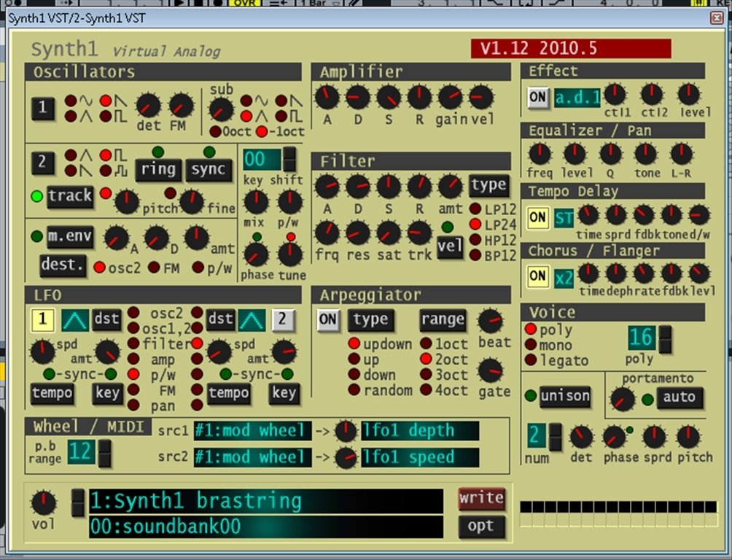Click the pitch bend range stepper
The image size is (732, 560).
(x=104, y=453)
